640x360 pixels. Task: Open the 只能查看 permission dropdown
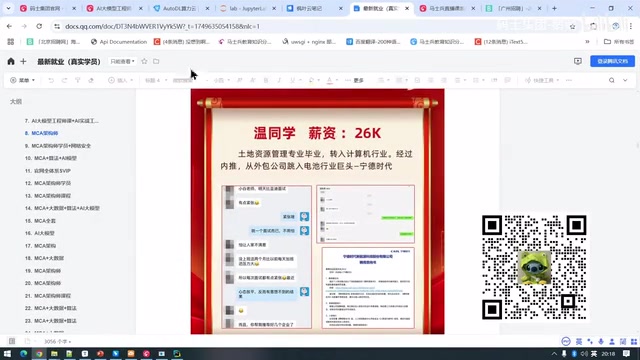pyautogui.click(x=122, y=61)
